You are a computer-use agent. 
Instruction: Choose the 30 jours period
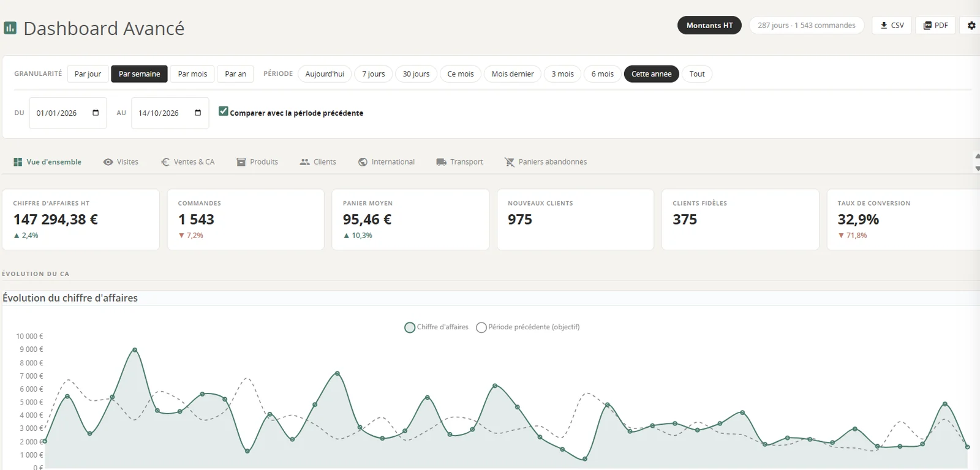pos(416,74)
